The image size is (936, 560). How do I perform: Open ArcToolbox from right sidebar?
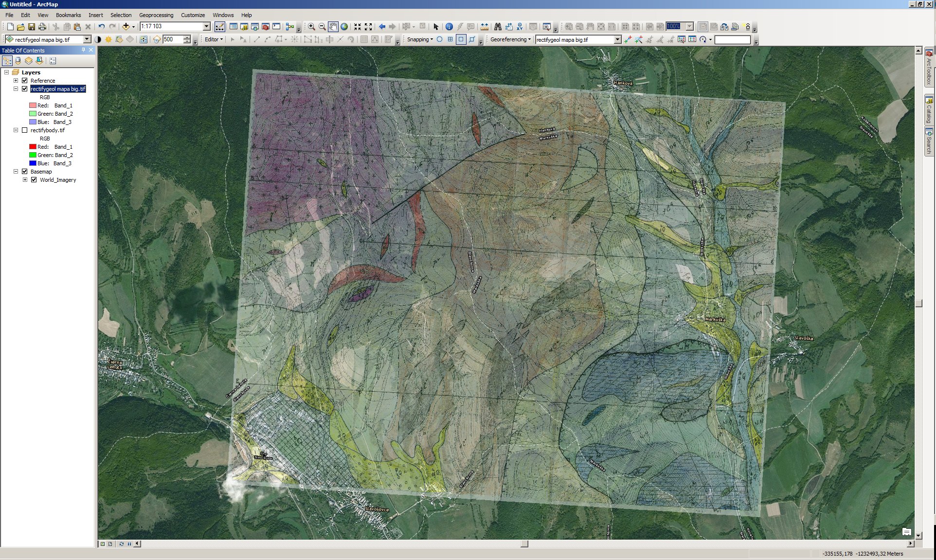[x=929, y=67]
